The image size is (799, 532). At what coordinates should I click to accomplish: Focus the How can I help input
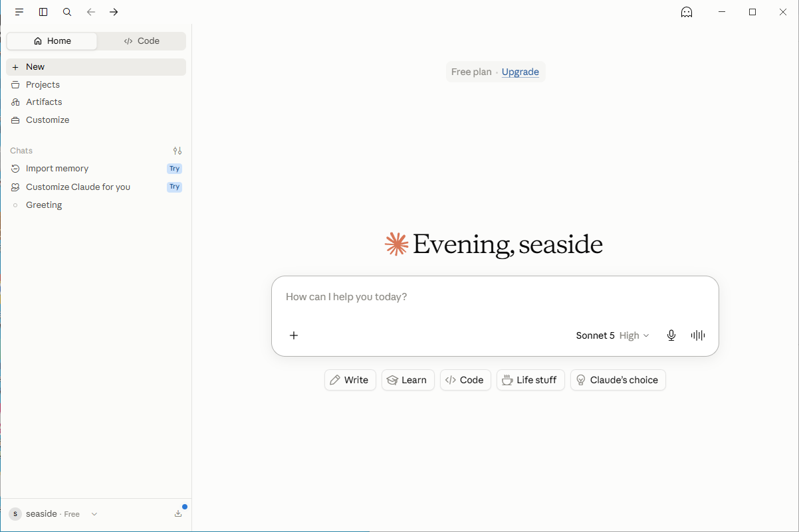pos(495,297)
